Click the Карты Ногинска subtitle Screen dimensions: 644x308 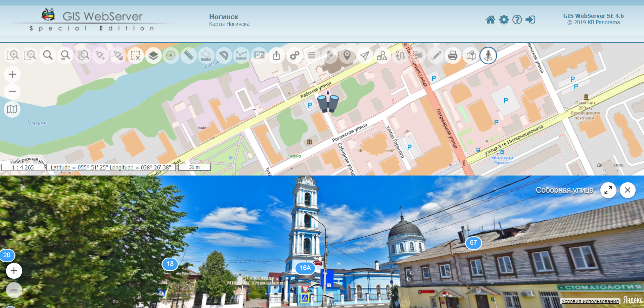(229, 24)
